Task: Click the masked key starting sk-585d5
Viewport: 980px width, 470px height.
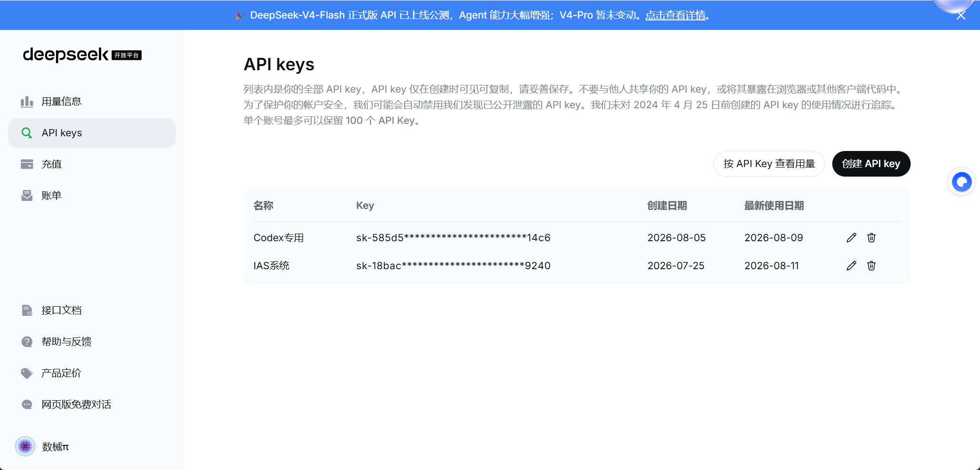Action: (x=453, y=238)
